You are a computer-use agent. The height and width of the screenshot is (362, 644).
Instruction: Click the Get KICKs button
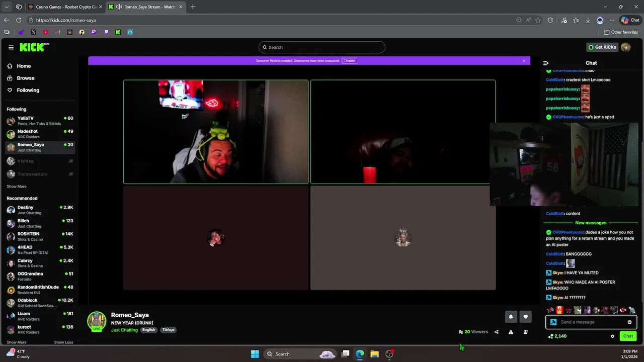click(602, 47)
